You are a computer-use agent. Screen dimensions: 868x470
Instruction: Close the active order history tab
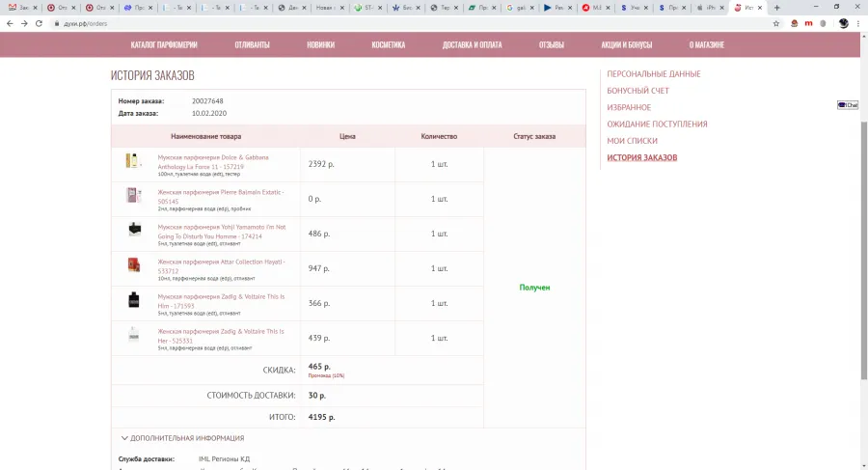tap(760, 8)
